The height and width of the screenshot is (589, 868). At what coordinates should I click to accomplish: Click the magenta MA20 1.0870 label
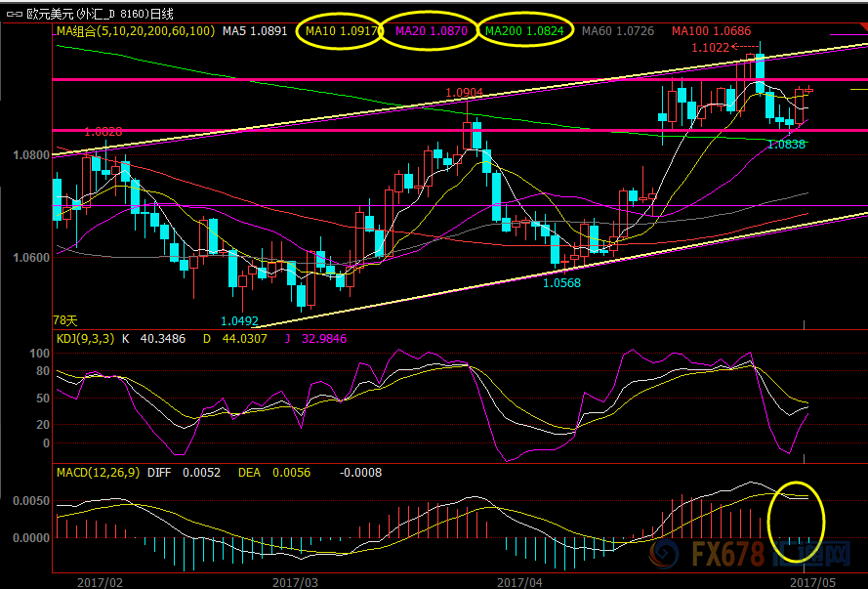(431, 31)
